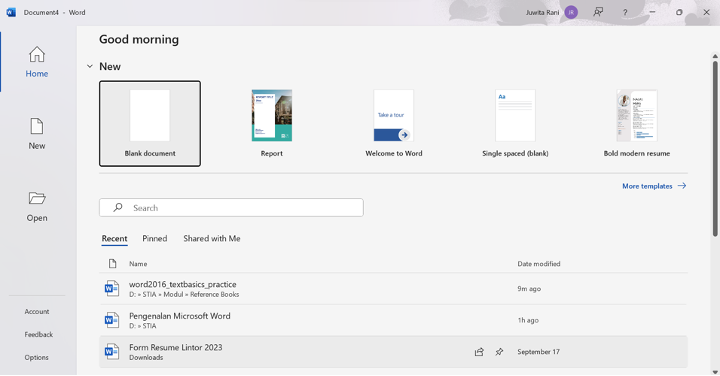Open word2016_textbasics_practice document
This screenshot has width=720, height=376.
pos(394,289)
